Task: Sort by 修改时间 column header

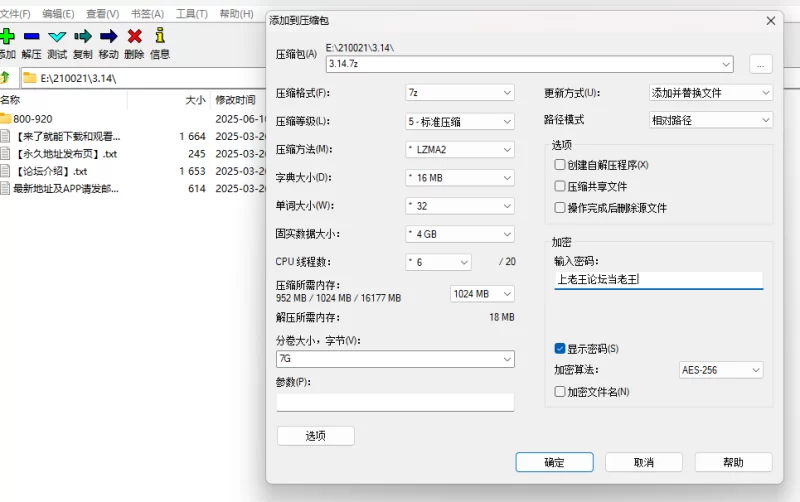Action: tap(235, 100)
